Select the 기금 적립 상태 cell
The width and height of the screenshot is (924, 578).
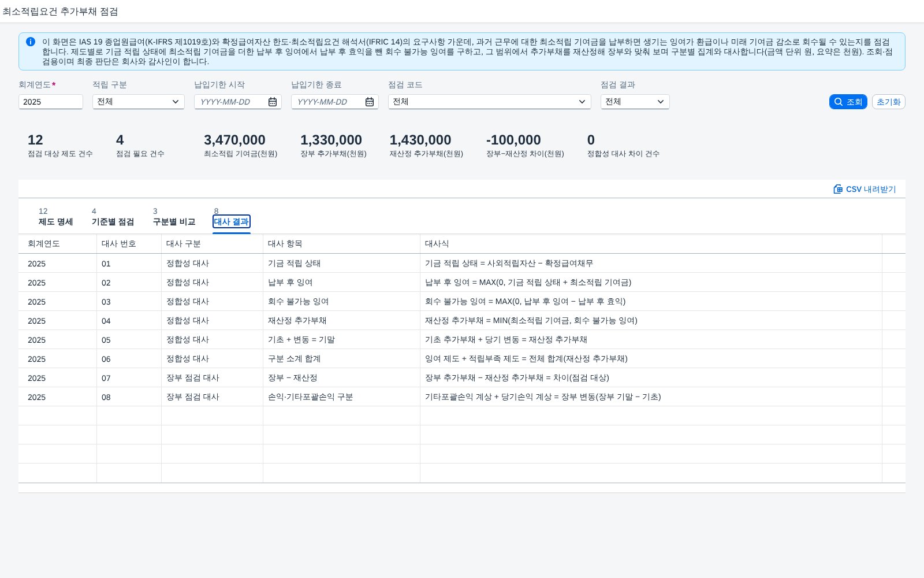pyautogui.click(x=342, y=264)
